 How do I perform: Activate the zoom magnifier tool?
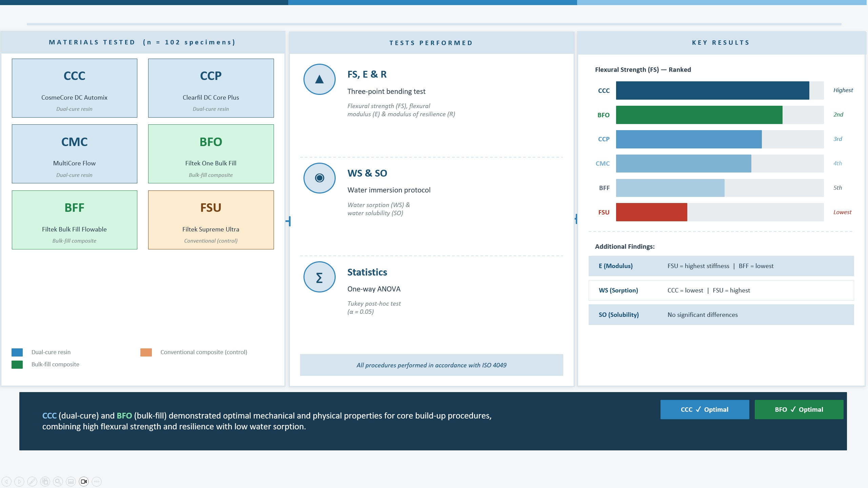[x=58, y=481]
